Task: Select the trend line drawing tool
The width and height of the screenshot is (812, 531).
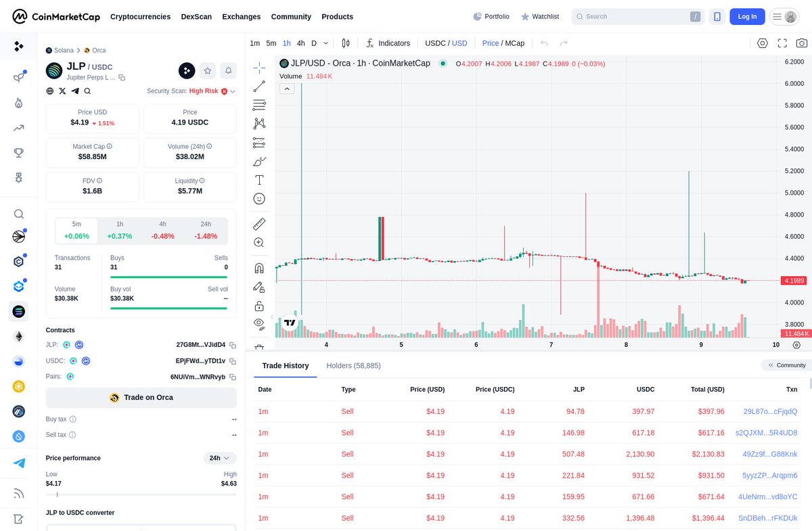Action: [x=259, y=87]
